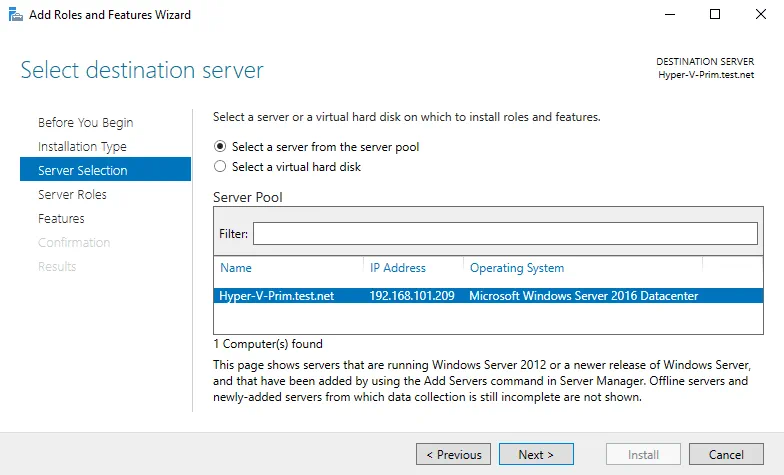Maximize the wizard window
784x475 pixels.
point(715,15)
